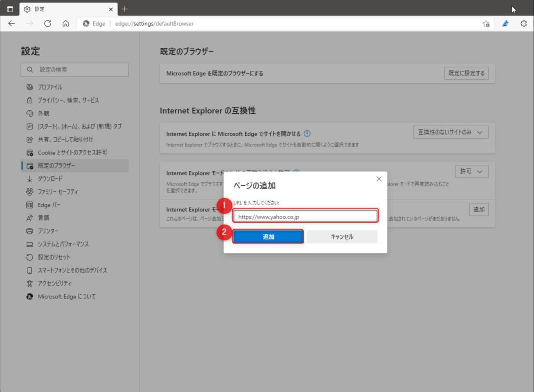534x392 pixels.
Task: Go to the Home page icon
Action: coord(65,23)
